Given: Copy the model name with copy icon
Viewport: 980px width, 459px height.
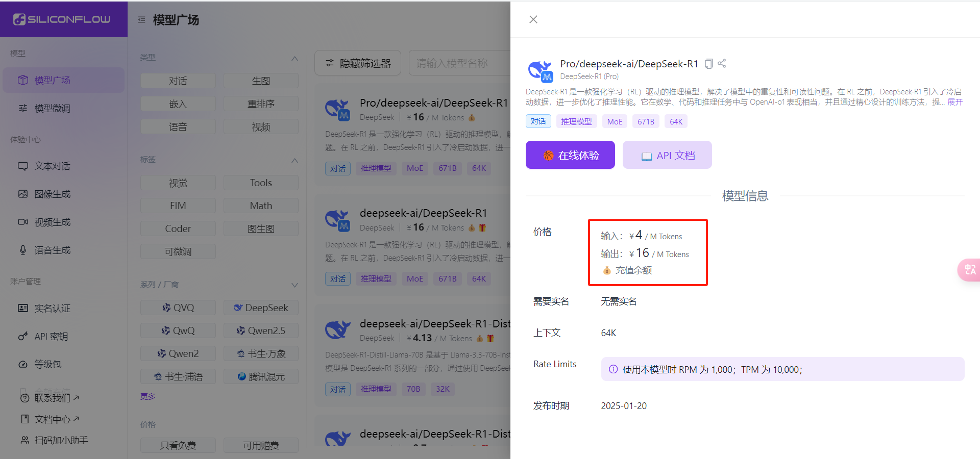Looking at the screenshot, I should [708, 64].
